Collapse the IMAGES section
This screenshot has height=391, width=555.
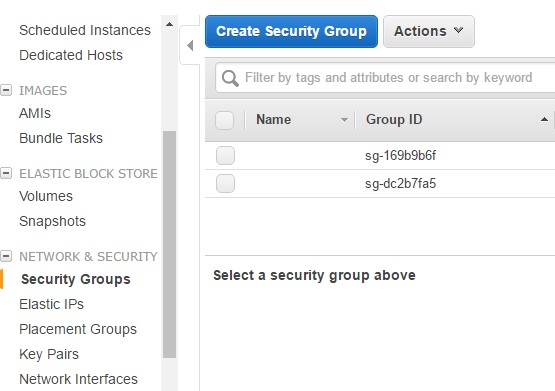[6, 90]
